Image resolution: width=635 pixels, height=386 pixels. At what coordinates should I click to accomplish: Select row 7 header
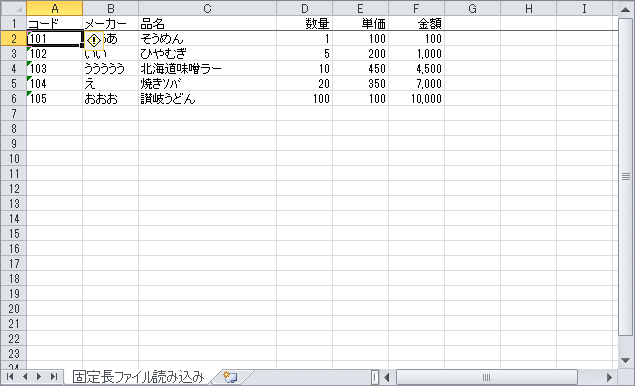[14, 113]
